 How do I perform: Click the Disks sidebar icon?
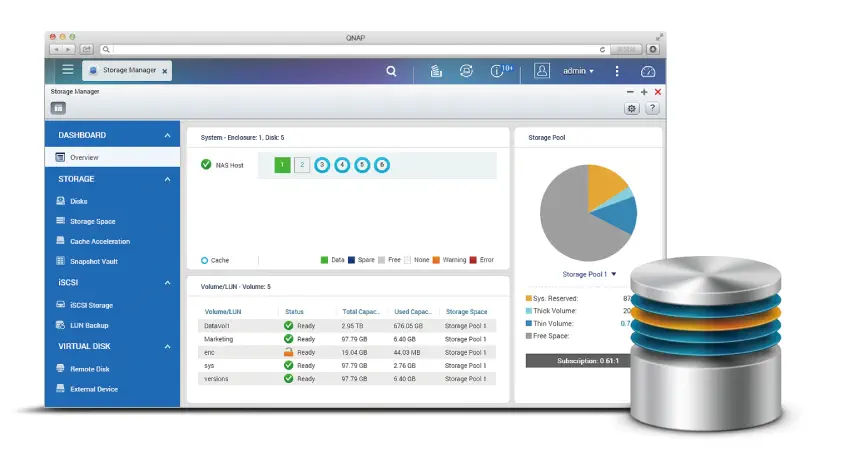pyautogui.click(x=60, y=201)
